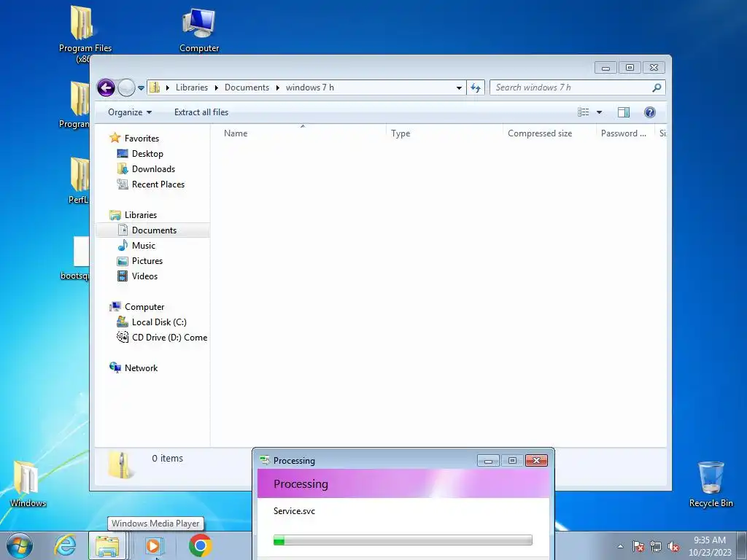Select the bootsqm file on the desktop

coord(75,259)
